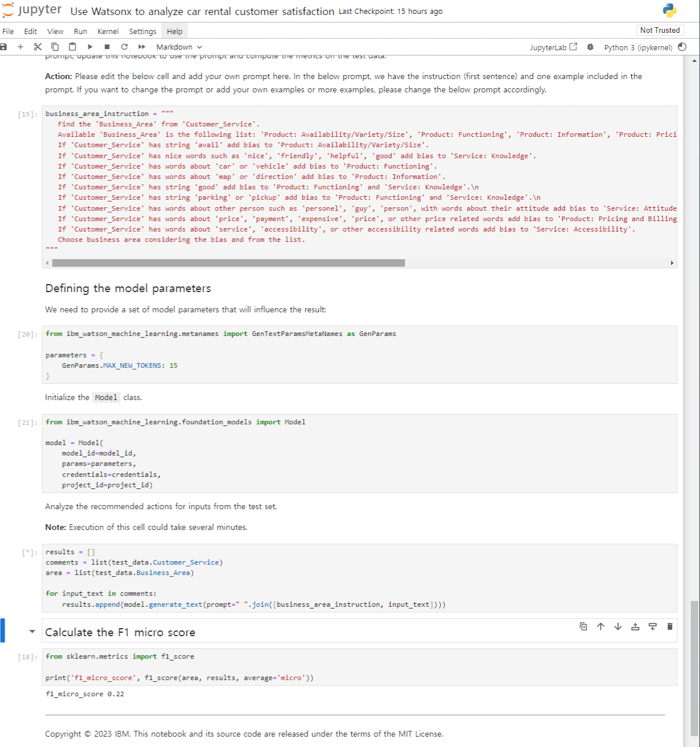Click into the f1_score import code cell
This screenshot has height=747, width=700.
click(x=360, y=667)
